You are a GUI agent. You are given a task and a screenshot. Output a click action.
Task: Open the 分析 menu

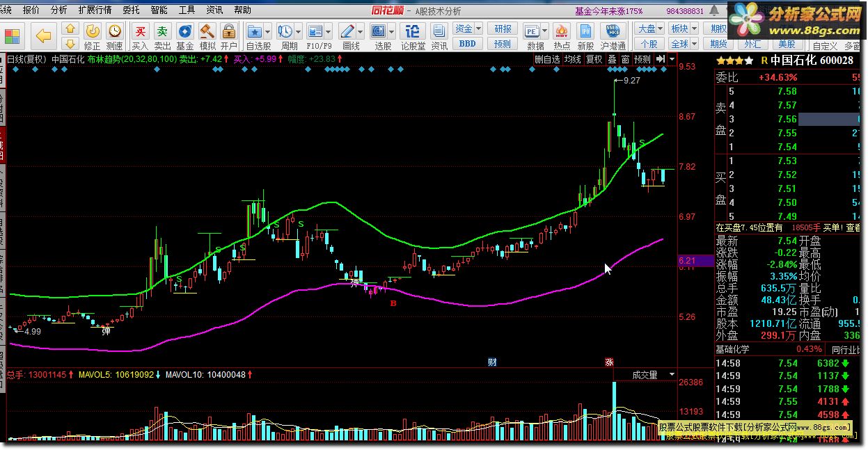(x=59, y=10)
